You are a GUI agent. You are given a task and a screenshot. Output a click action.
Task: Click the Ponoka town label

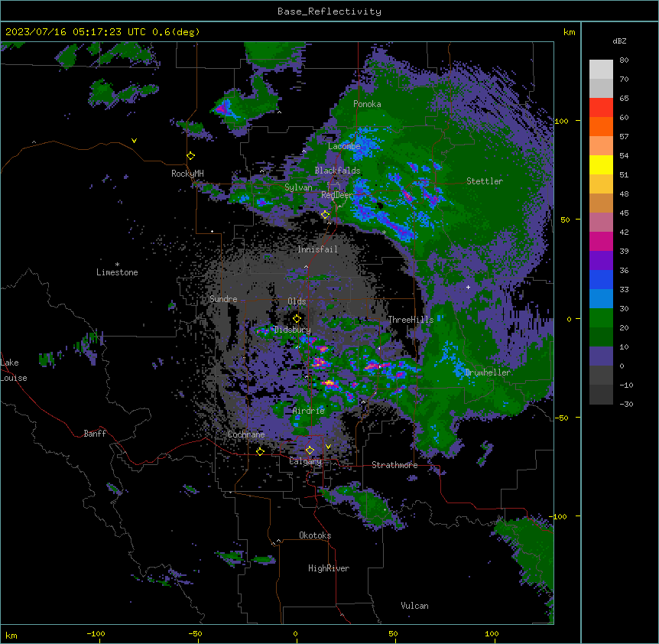coord(367,104)
